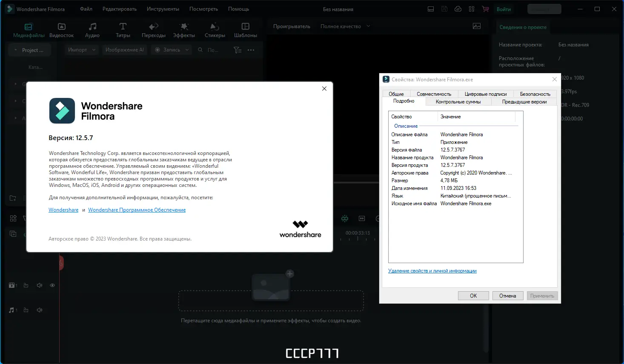The image size is (624, 364).
Task: Open the Эффекты effects panel
Action: [184, 30]
